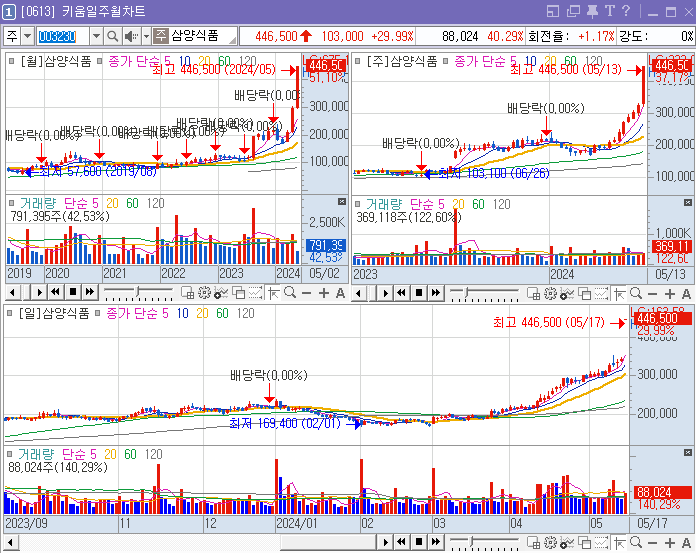Click monthly chart play forward button
This screenshot has width=696, height=553.
(x=39, y=292)
